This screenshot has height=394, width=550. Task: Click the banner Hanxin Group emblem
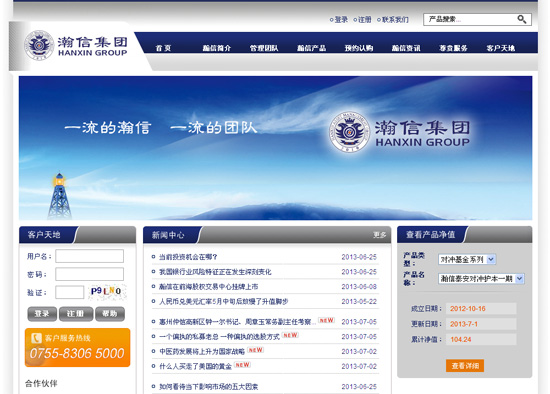coord(349,132)
